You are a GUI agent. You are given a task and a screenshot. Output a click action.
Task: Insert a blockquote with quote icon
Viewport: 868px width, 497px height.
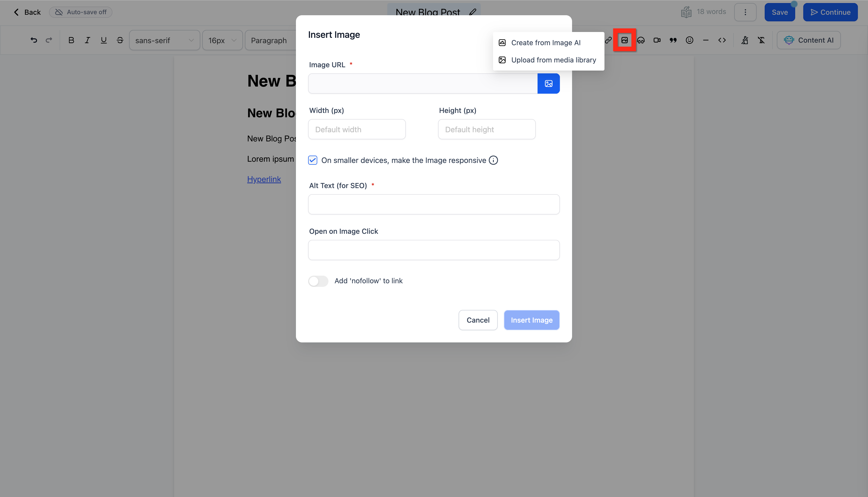click(673, 40)
